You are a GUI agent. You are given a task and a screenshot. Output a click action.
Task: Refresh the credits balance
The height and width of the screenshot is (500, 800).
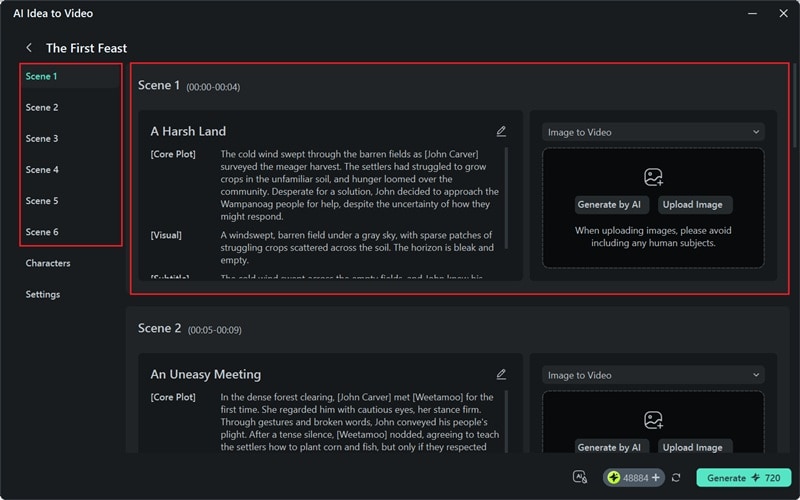coord(676,478)
